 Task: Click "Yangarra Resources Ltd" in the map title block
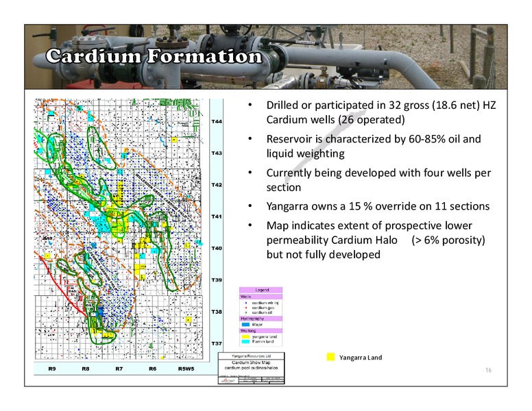pyautogui.click(x=251, y=356)
